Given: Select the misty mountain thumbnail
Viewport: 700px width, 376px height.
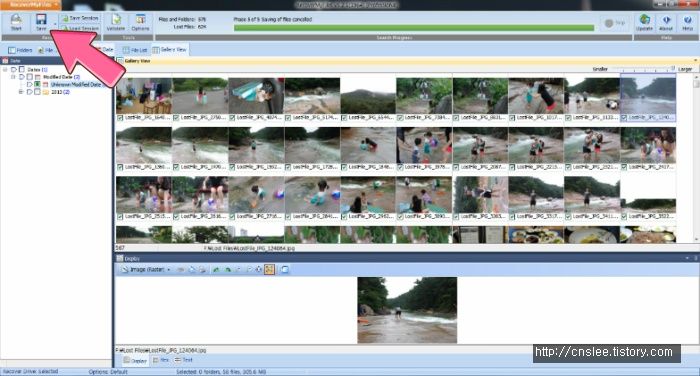Looking at the screenshot, I should coord(368,96).
